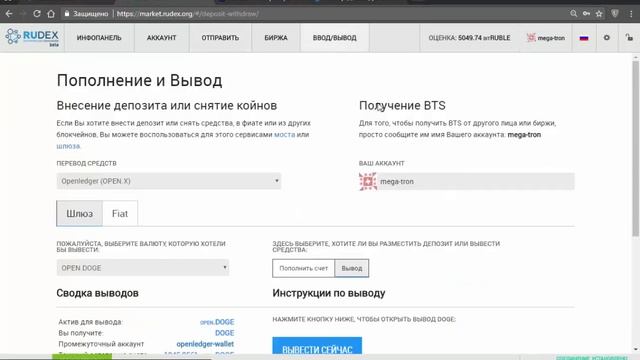Click the DOGE link next to Вы получите
This screenshot has width=640, height=360.
pos(224,333)
